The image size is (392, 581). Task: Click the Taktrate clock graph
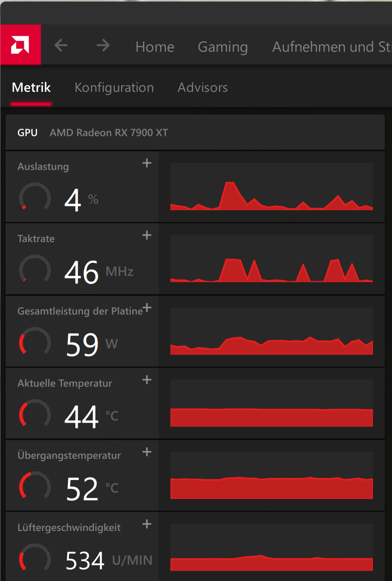pyautogui.click(x=272, y=258)
